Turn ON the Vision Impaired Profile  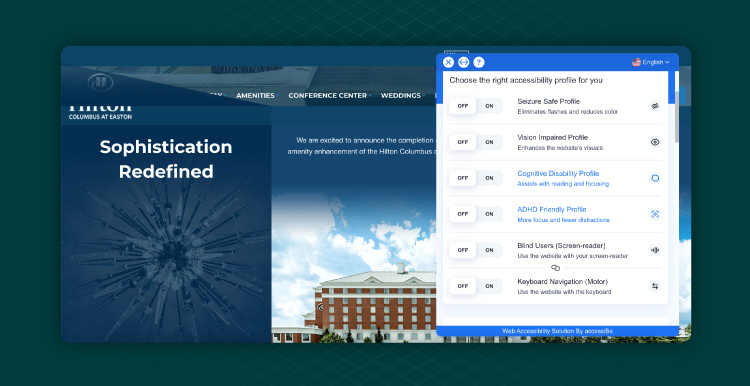coord(489,142)
